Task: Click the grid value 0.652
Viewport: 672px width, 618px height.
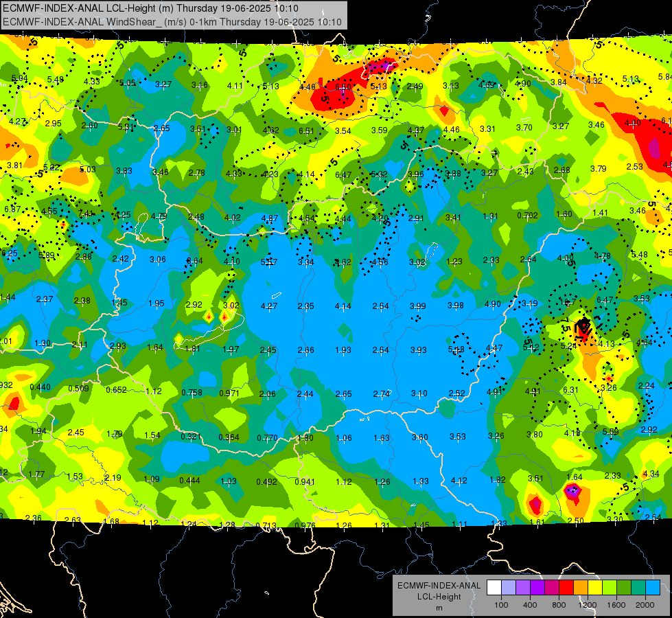Action: tap(116, 389)
